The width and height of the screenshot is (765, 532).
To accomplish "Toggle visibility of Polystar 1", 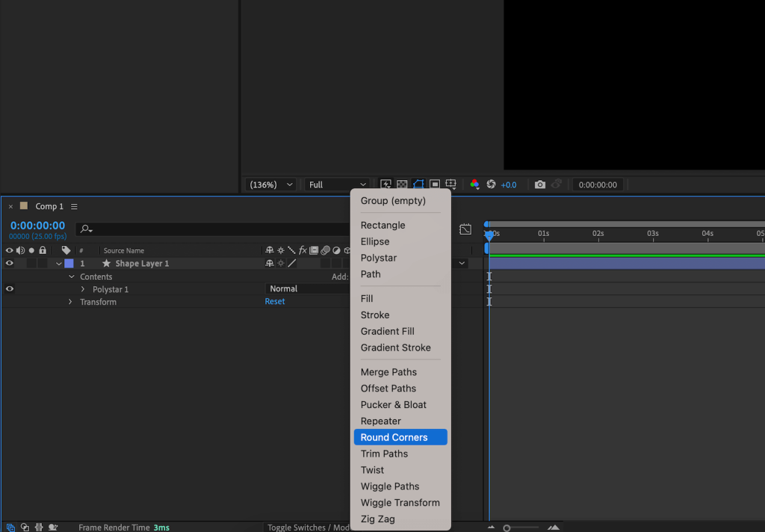I will point(10,289).
